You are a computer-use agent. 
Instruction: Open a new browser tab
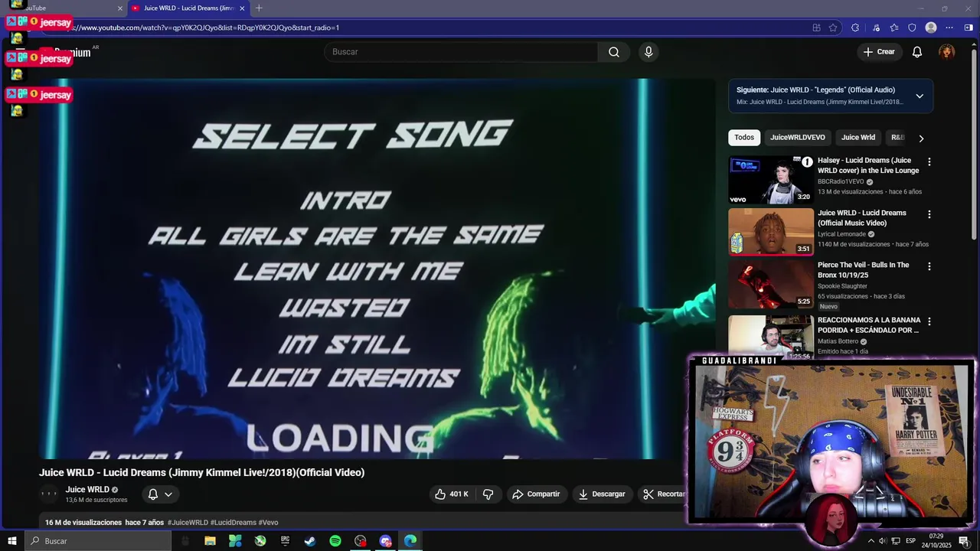point(259,8)
